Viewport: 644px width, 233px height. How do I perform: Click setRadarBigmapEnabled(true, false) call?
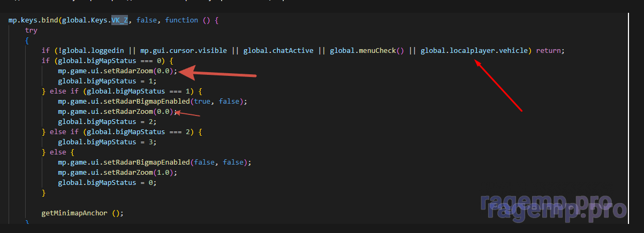pos(152,102)
